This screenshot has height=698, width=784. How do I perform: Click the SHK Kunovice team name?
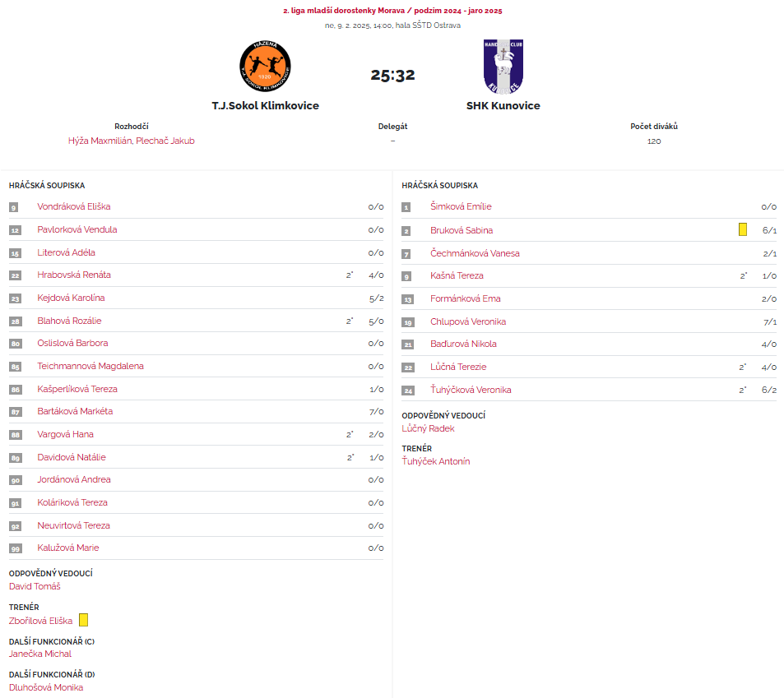tap(503, 106)
